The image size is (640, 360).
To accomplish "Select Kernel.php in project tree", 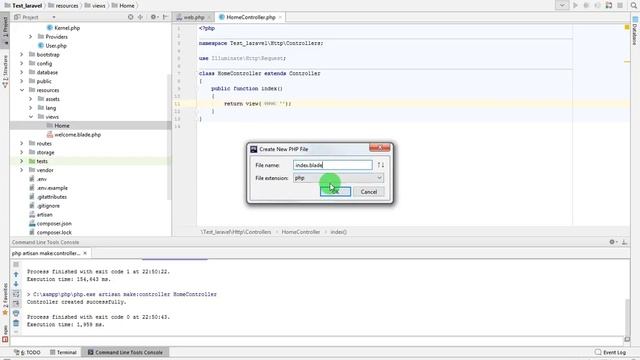I will 67,28.
